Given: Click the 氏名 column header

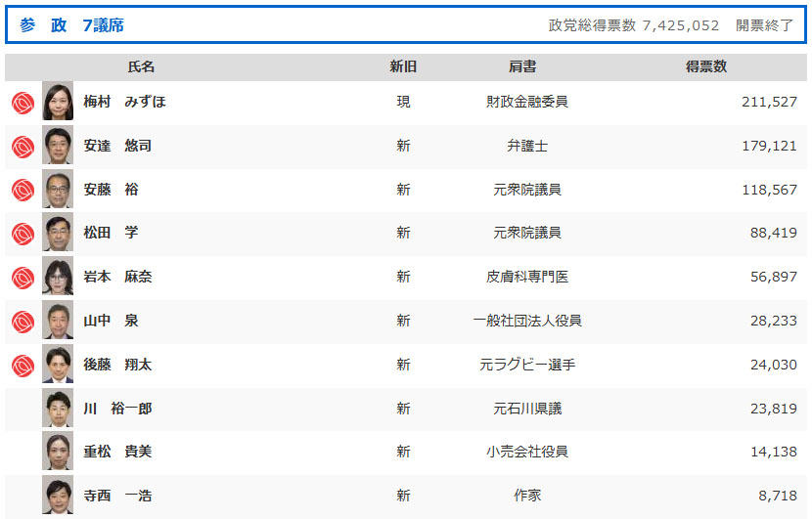Looking at the screenshot, I should (141, 66).
